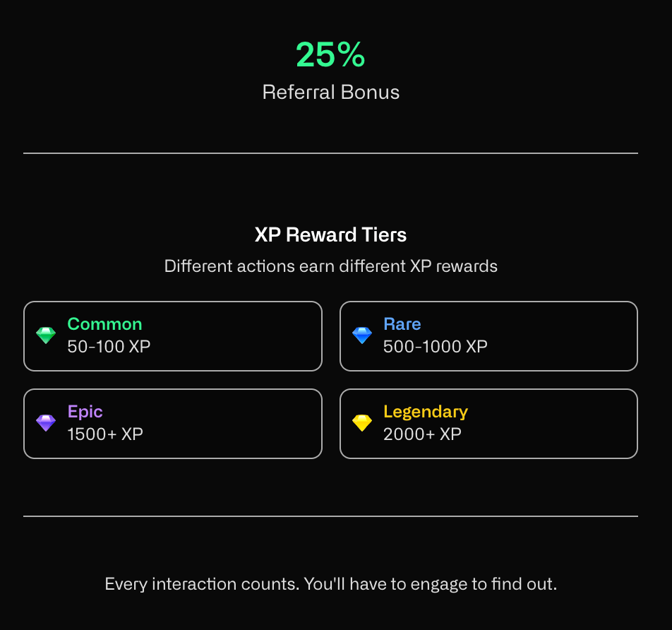Click the 2000+ XP value text
The width and height of the screenshot is (672, 630).
tap(422, 434)
